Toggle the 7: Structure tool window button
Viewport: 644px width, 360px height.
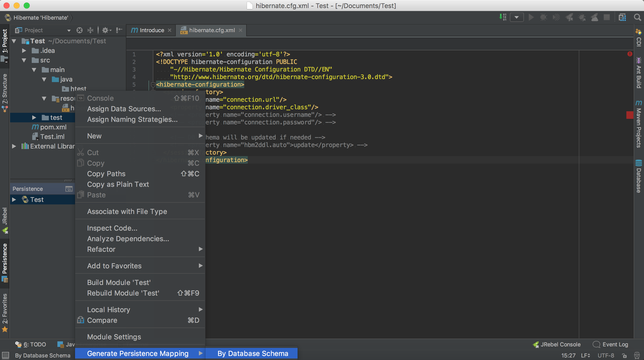[x=5, y=93]
